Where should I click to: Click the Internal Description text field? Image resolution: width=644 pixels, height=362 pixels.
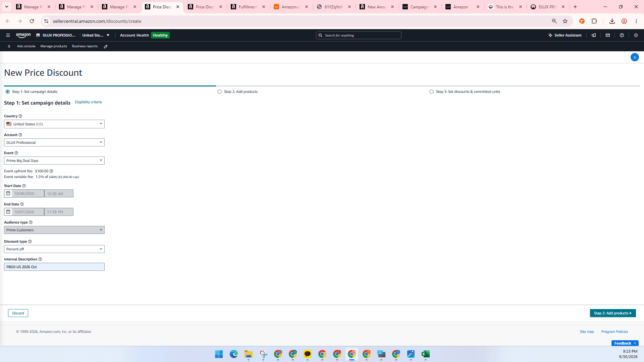54,267
